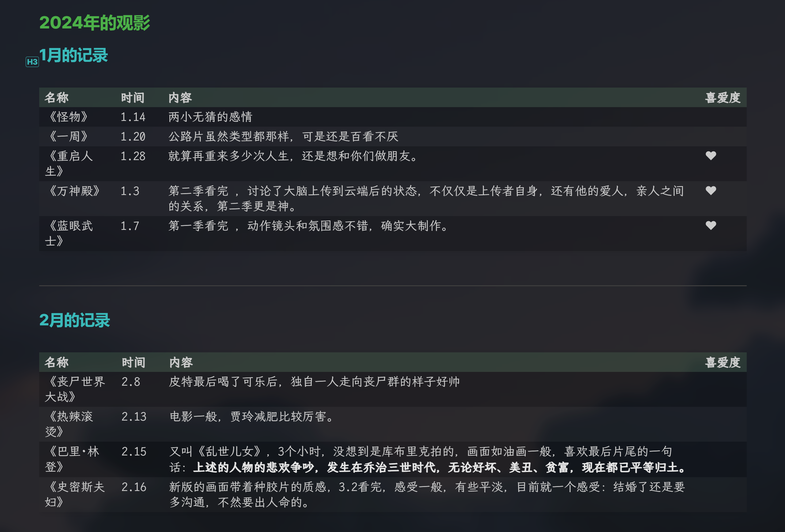Click the 2月的记录 heading

point(75,320)
